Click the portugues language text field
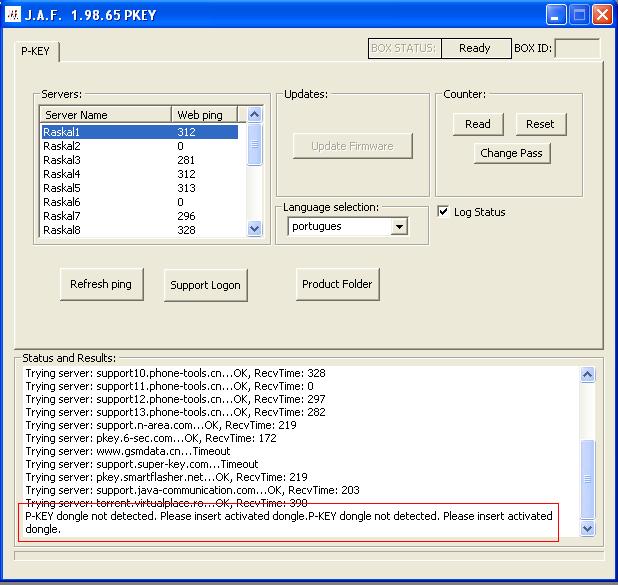 (339, 227)
